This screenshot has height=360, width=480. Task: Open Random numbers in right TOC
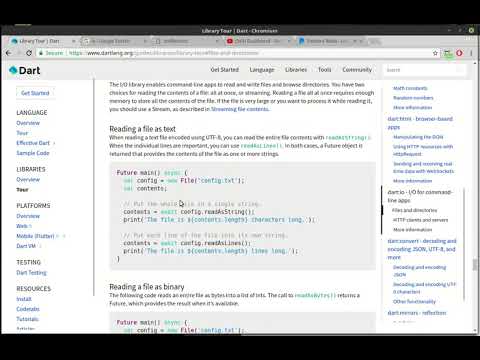[x=413, y=98]
